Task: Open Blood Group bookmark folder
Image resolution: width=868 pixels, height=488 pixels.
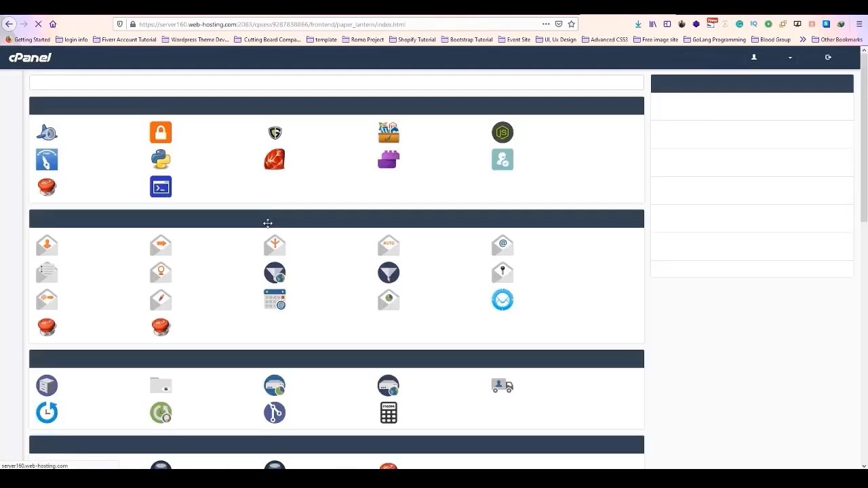Action: click(x=771, y=39)
